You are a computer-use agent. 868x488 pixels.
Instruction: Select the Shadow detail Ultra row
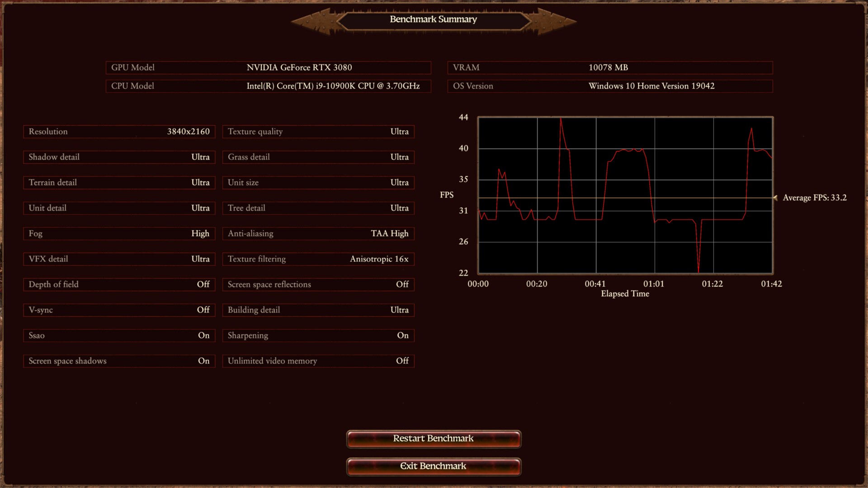coord(119,157)
